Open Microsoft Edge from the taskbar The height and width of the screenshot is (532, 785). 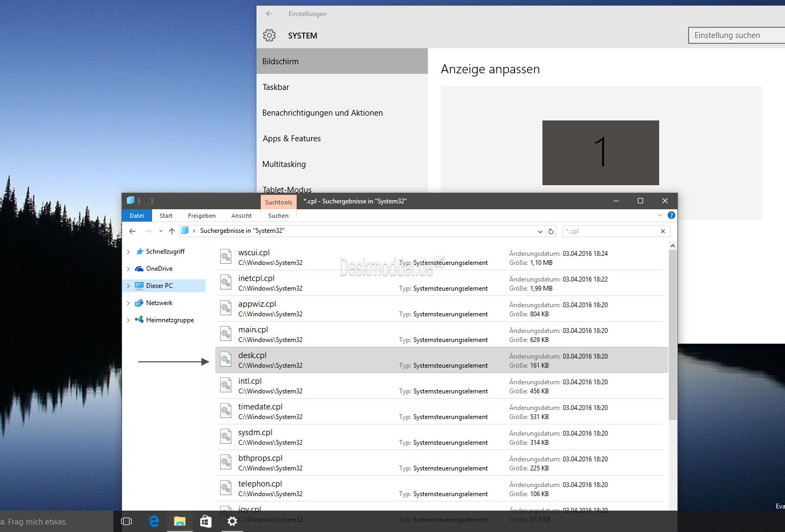(x=154, y=521)
